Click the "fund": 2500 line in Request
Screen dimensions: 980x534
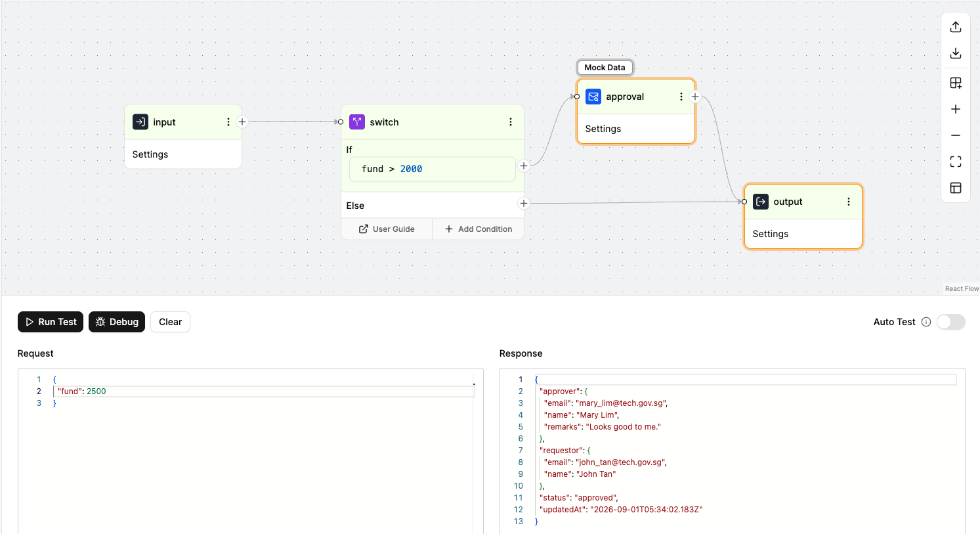pos(81,391)
